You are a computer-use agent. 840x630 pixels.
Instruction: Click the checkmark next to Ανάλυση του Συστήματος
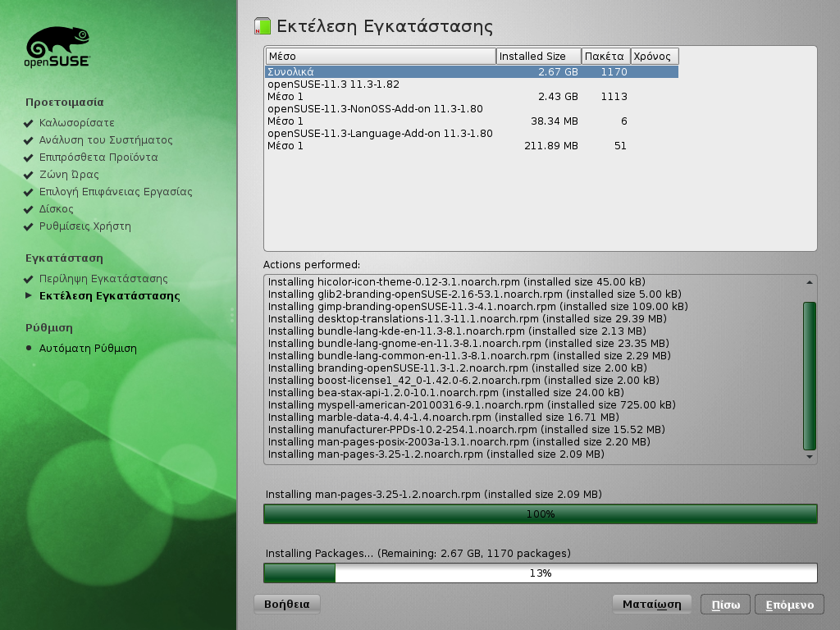tap(29, 140)
